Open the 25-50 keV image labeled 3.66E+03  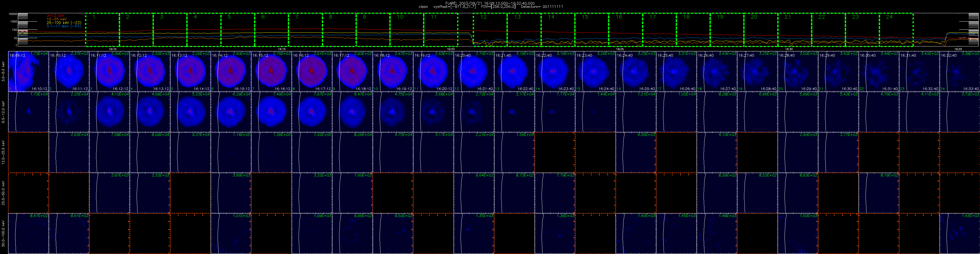click(x=231, y=193)
